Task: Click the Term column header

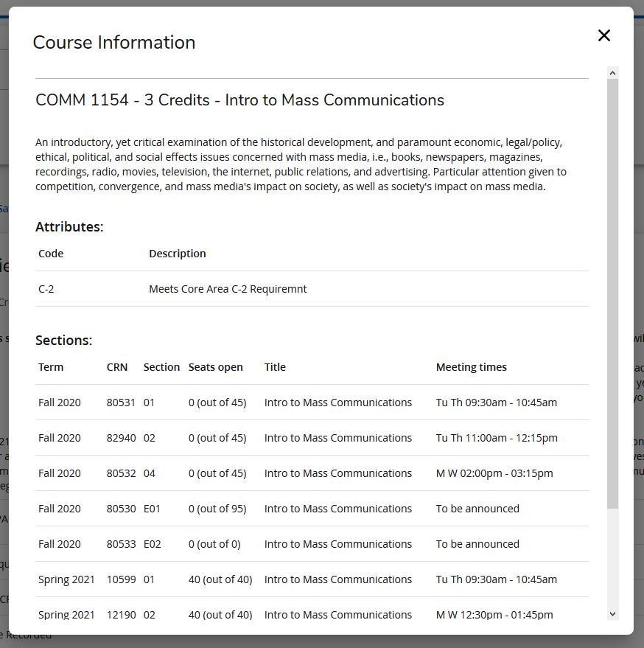Action: pyautogui.click(x=51, y=367)
